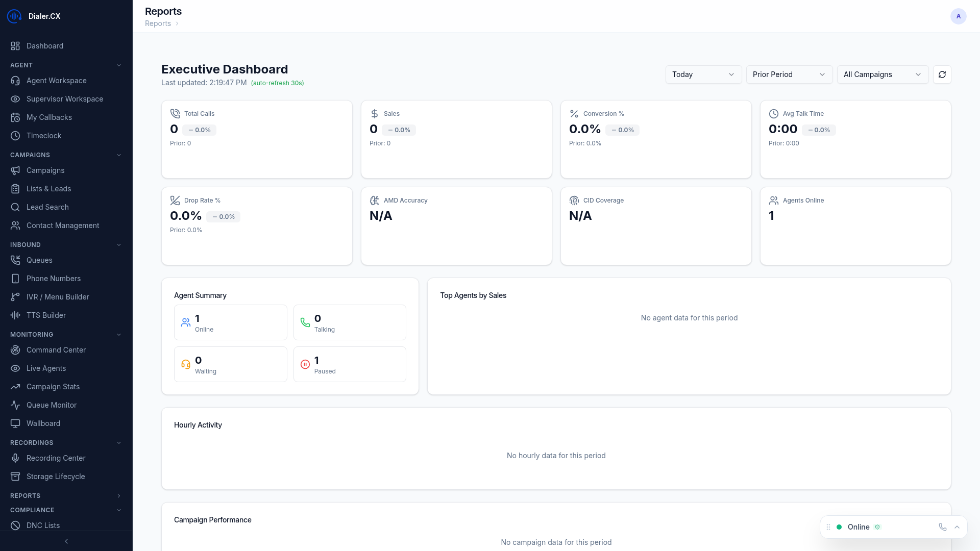Click the Online status indicator dot
The image size is (980, 551).
point(839,527)
